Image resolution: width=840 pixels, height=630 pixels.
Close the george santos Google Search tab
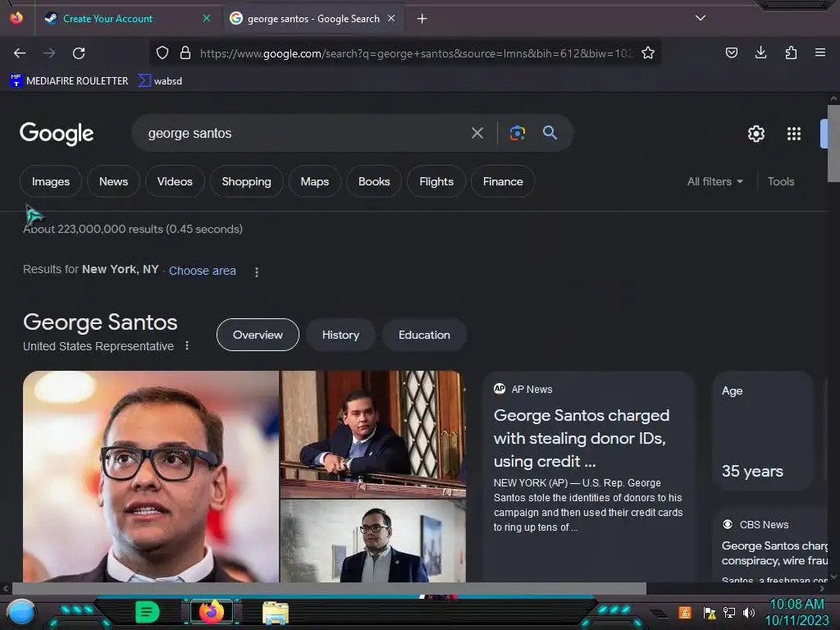[x=391, y=18]
